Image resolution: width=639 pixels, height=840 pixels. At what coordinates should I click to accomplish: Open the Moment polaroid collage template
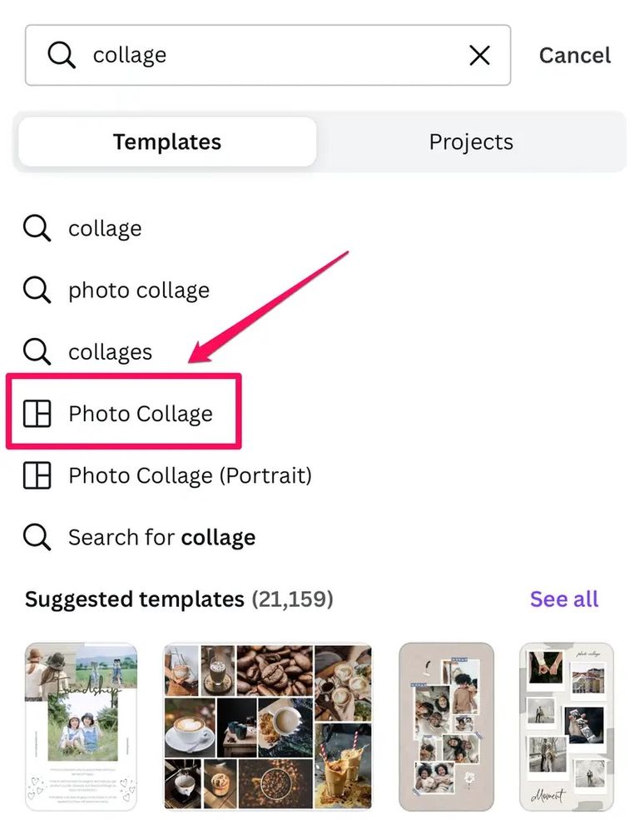point(567,726)
